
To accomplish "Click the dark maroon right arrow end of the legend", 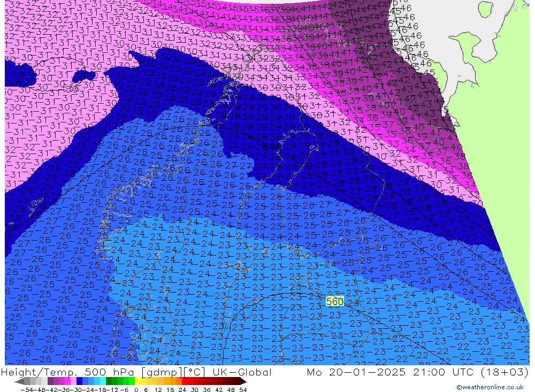I will tap(243, 381).
